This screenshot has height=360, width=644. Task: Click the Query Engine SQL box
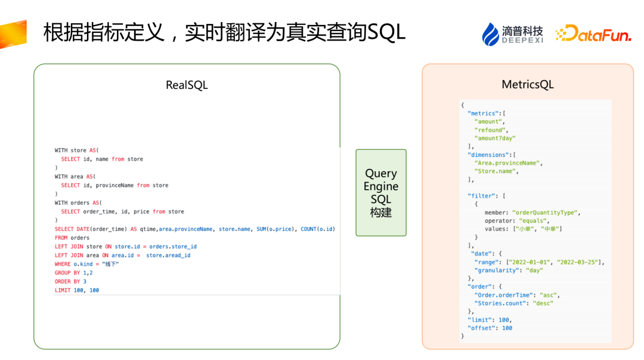381,193
